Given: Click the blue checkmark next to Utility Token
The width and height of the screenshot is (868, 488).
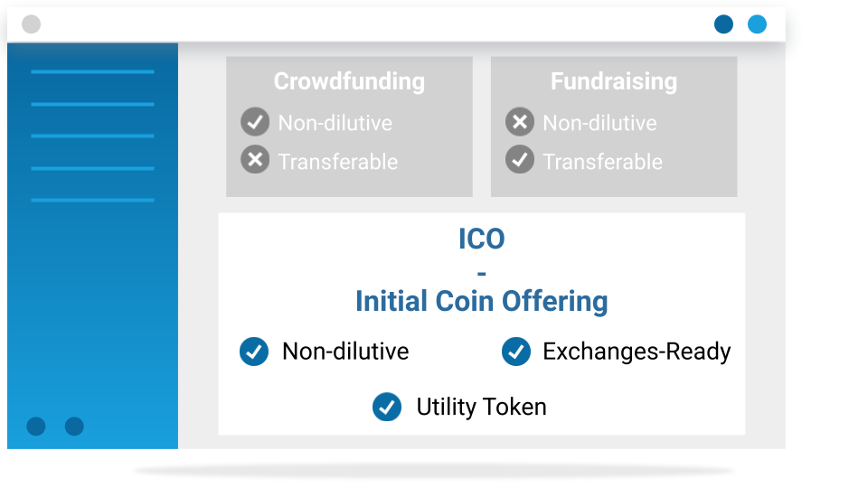Looking at the screenshot, I should pos(387,408).
